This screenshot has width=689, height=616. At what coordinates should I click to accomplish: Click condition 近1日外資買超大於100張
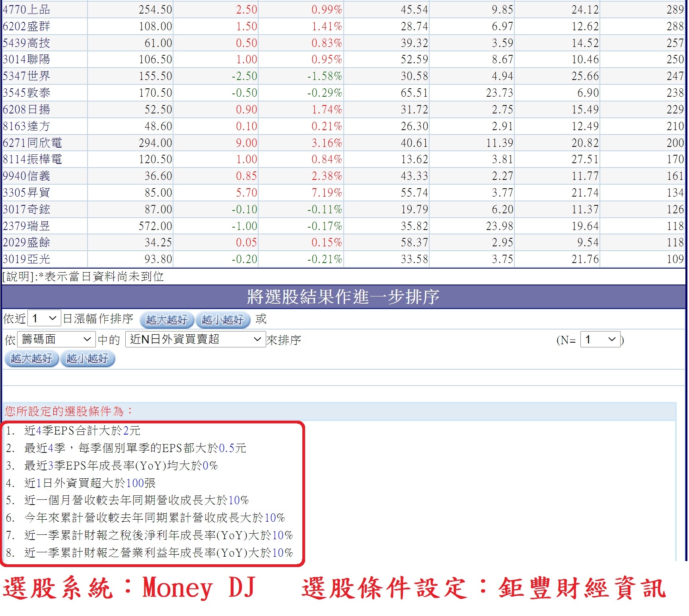click(90, 483)
